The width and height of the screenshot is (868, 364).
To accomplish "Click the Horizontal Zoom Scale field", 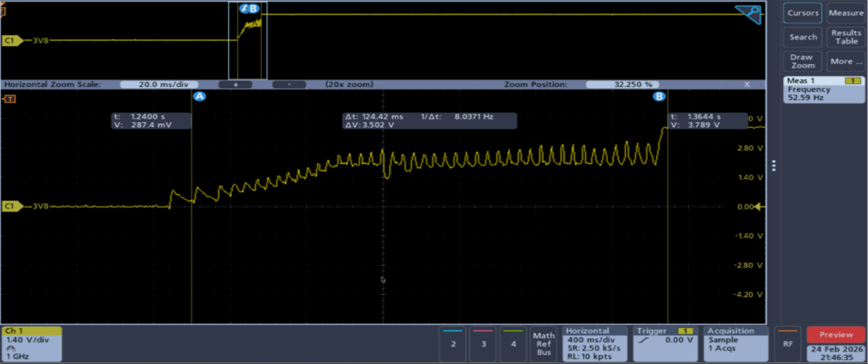I will pos(159,85).
